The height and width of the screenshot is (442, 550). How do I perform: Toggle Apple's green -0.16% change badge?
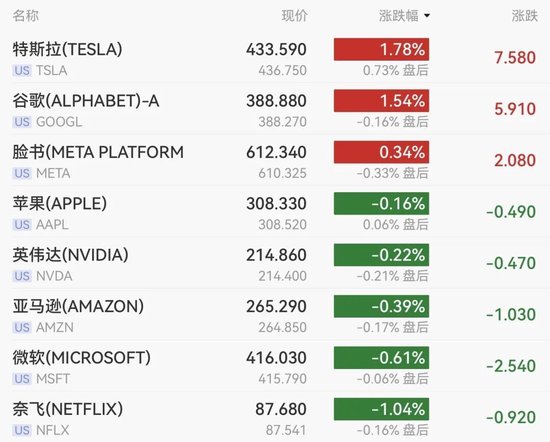(381, 203)
